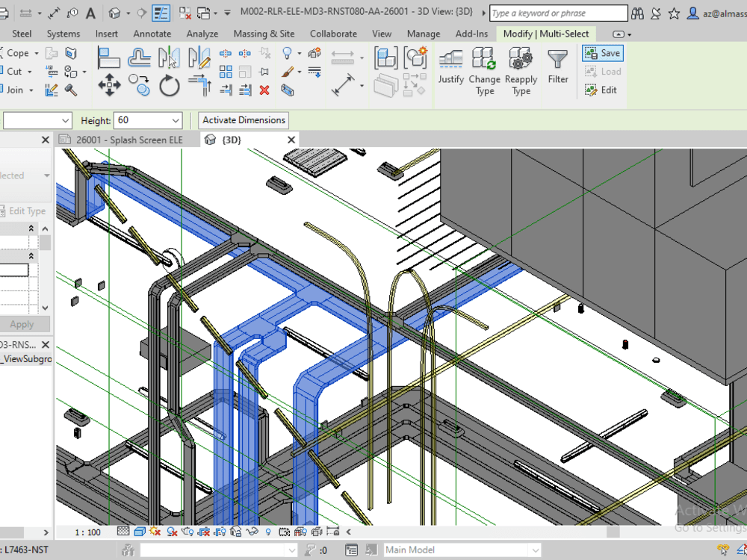The image size is (747, 560).
Task: Select the Array tool
Action: click(x=226, y=72)
